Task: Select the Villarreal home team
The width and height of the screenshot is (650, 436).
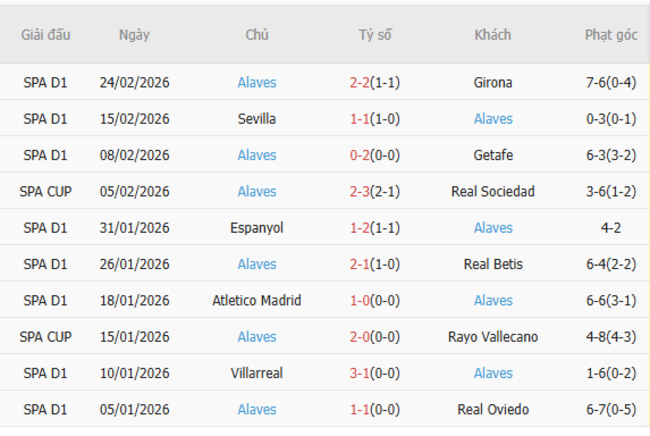Action: coord(257,373)
